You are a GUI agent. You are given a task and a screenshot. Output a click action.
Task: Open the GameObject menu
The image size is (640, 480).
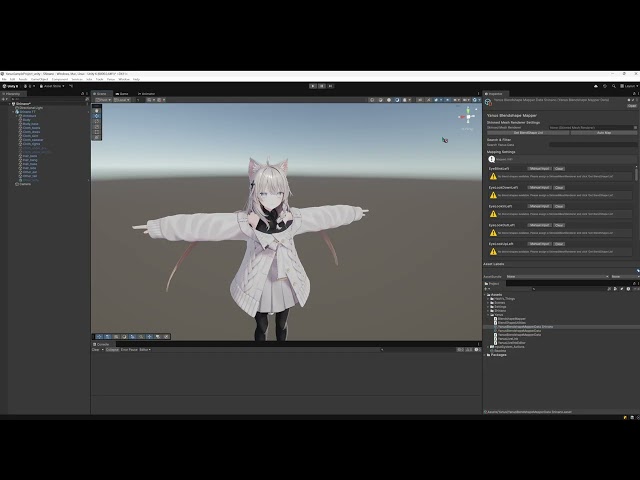(x=40, y=79)
